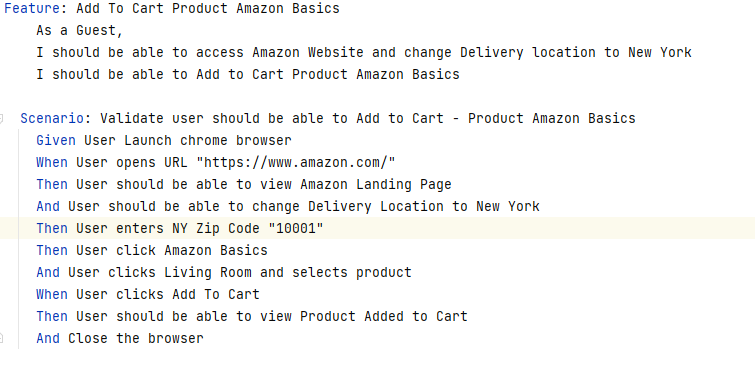Image resolution: width=755 pixels, height=389 pixels.
Task: Click the description line 'I should be able to Add to Cart'
Action: 248,75
